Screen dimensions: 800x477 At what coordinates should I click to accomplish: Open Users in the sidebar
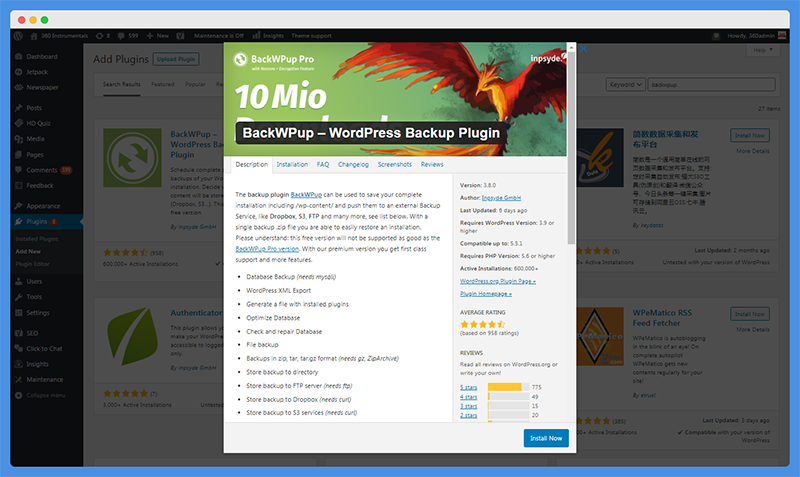[34, 281]
